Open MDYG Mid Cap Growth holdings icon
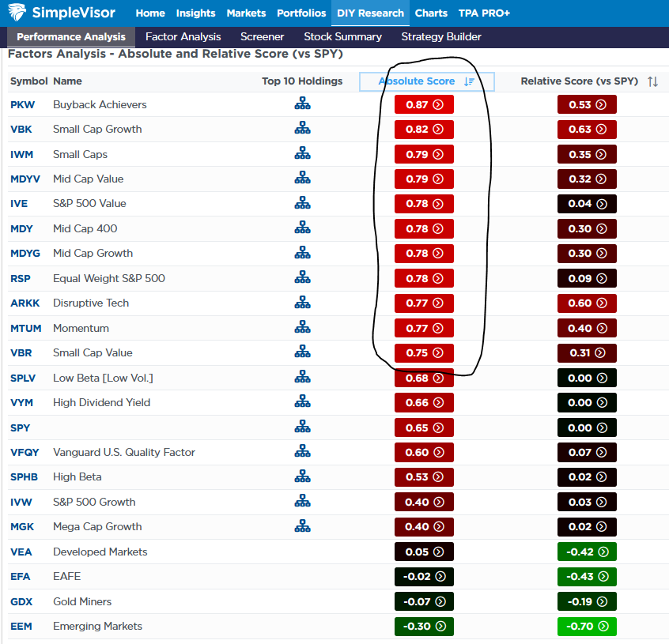This screenshot has height=644, width=669. pos(303,253)
